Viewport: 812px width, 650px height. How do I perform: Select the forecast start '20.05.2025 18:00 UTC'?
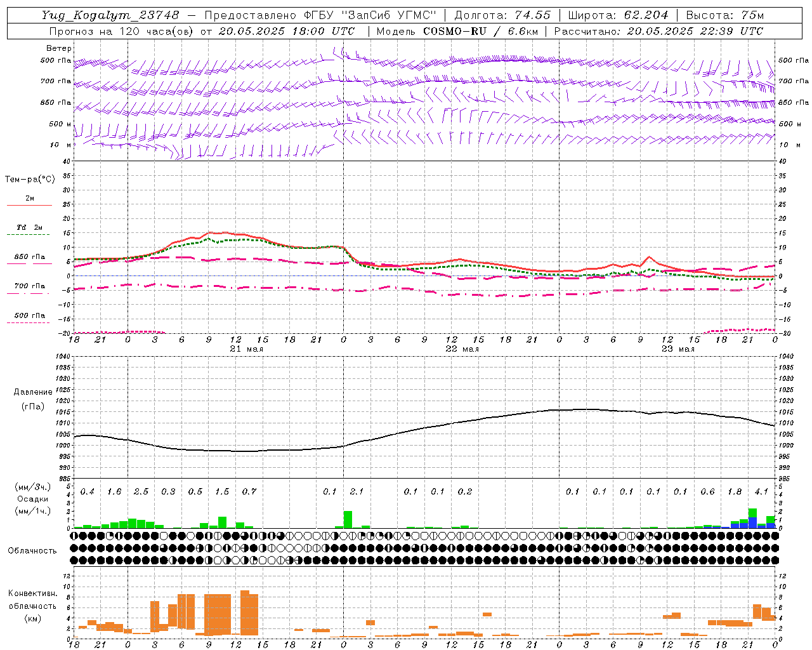[x=287, y=31]
